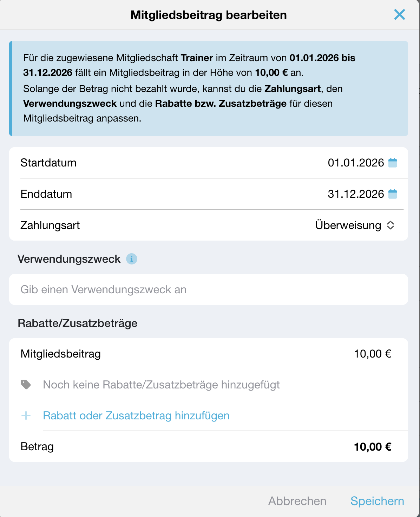Click the bold Betrag total 10,00 €
This screenshot has height=517, width=420.
coord(373,447)
